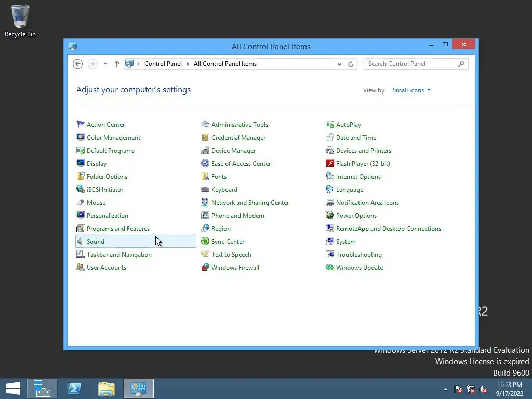This screenshot has height=399, width=532.
Task: Open File Explorer from the taskbar
Action: click(106, 389)
